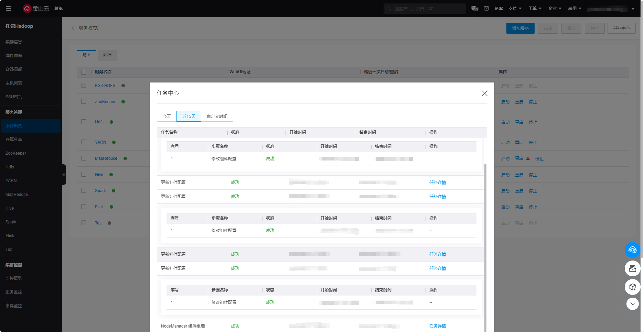Click the cube floating icon

pyautogui.click(x=632, y=287)
